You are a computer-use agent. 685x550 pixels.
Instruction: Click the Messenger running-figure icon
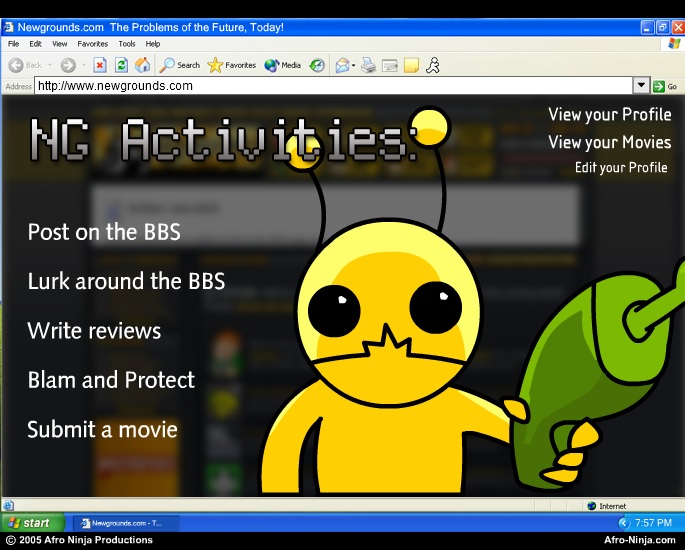pos(432,66)
